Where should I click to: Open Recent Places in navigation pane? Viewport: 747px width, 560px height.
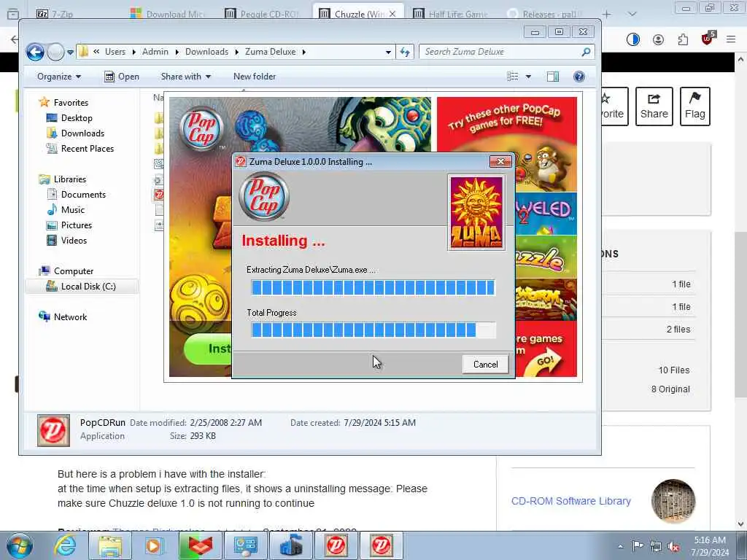[x=88, y=149]
